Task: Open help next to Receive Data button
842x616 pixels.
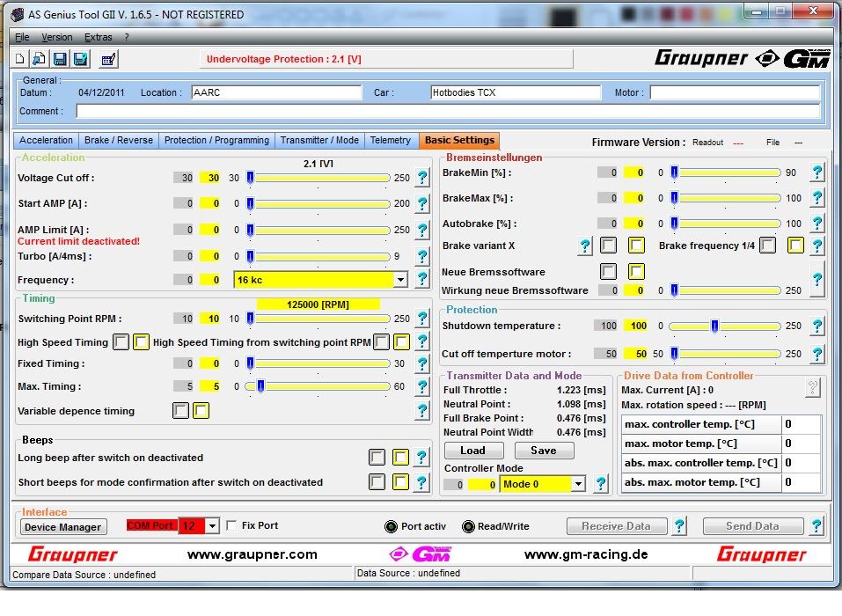Action: [x=679, y=525]
